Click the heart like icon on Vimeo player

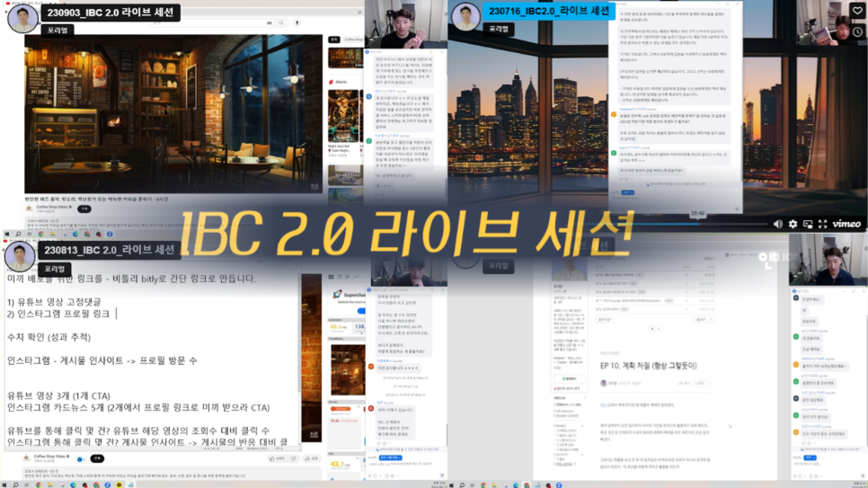[x=857, y=11]
